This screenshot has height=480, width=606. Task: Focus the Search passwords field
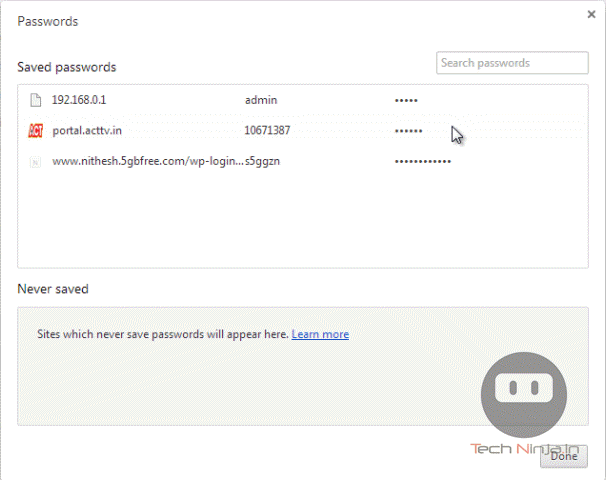pyautogui.click(x=512, y=63)
